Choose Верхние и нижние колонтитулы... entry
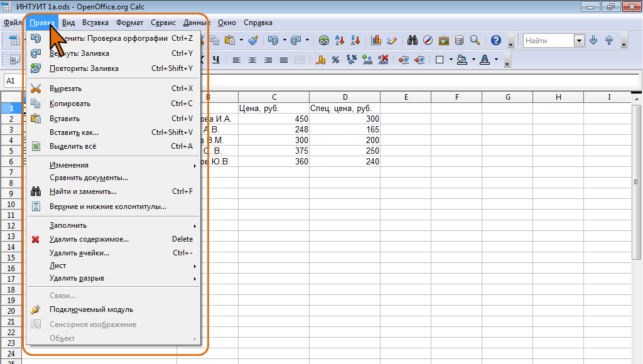Image resolution: width=643 pixels, height=364 pixels. coord(113,206)
